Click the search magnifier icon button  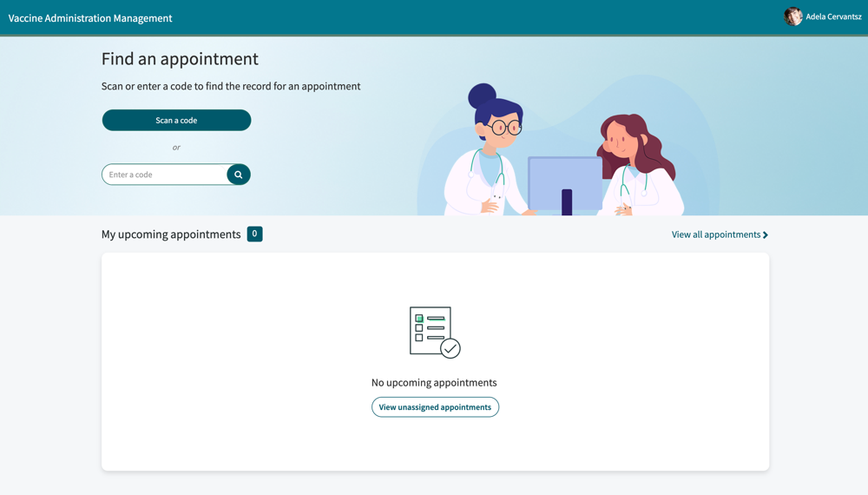coord(239,175)
